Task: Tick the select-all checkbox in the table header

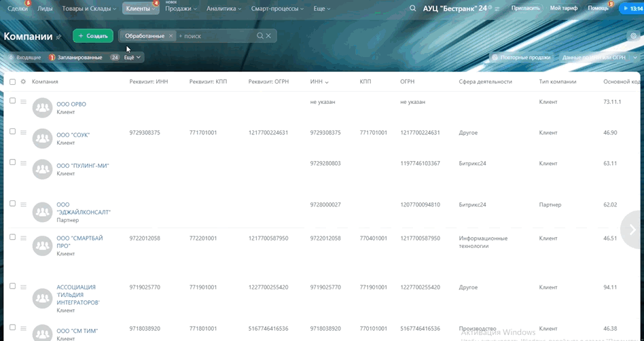Action: coord(12,82)
